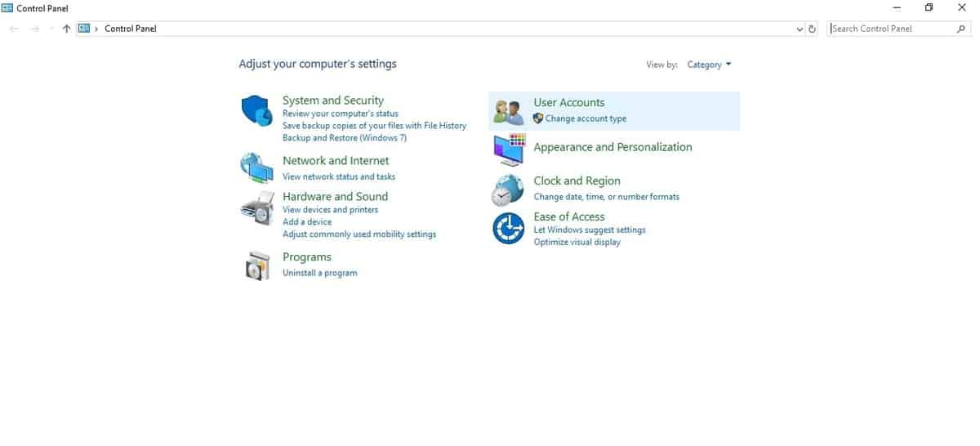Select the Hardware and Sound printer icon
The width and height of the screenshot is (980, 446).
click(256, 208)
